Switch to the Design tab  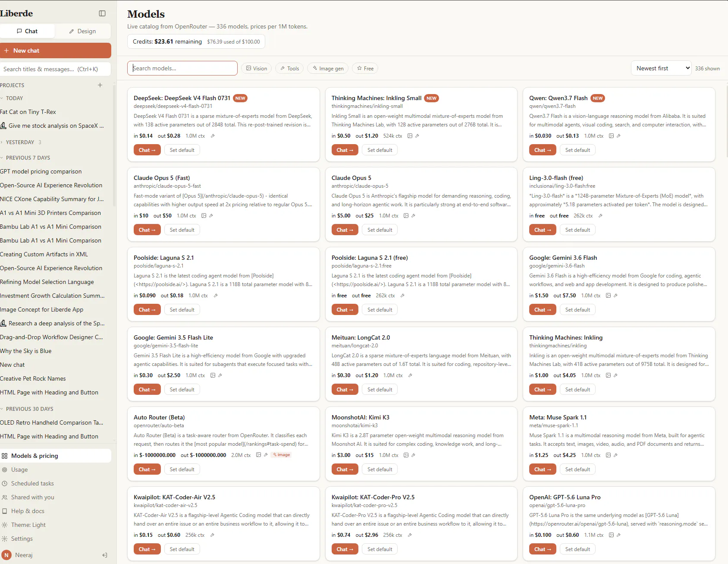(82, 31)
